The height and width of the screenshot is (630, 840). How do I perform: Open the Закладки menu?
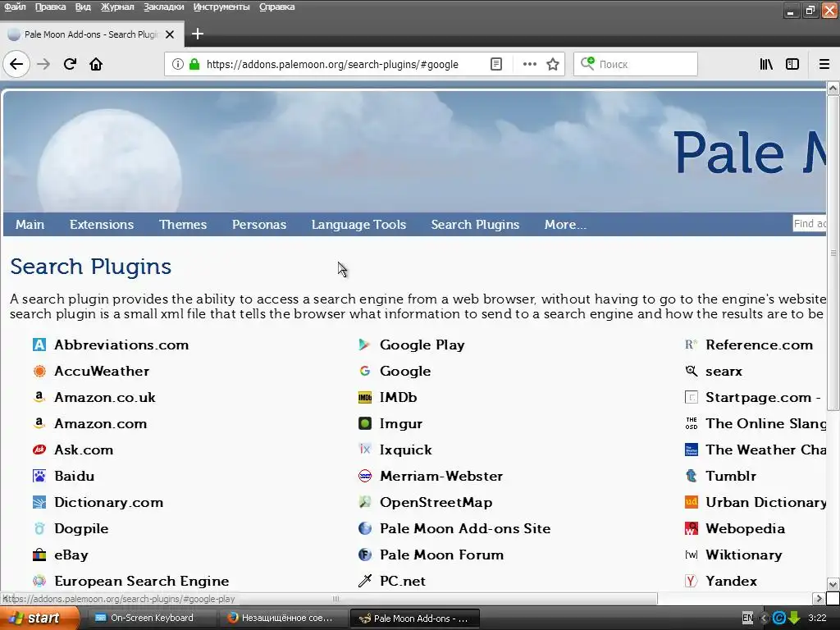click(163, 7)
